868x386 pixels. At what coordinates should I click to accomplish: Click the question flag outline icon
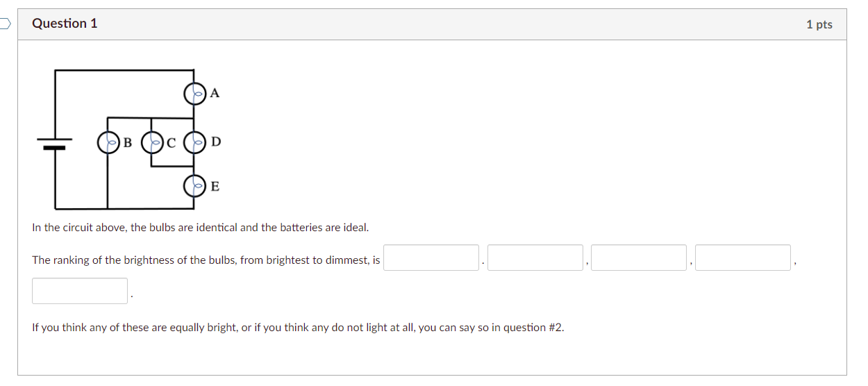point(5,24)
